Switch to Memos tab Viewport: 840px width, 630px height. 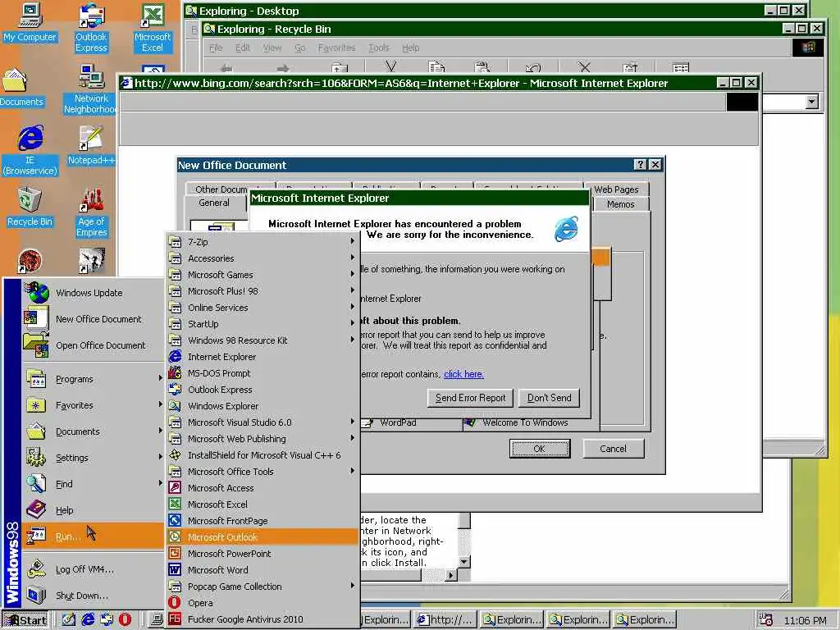[x=620, y=204]
